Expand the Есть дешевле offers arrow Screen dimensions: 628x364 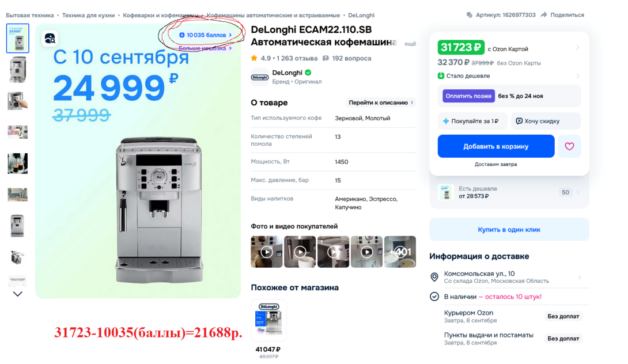[x=577, y=192]
